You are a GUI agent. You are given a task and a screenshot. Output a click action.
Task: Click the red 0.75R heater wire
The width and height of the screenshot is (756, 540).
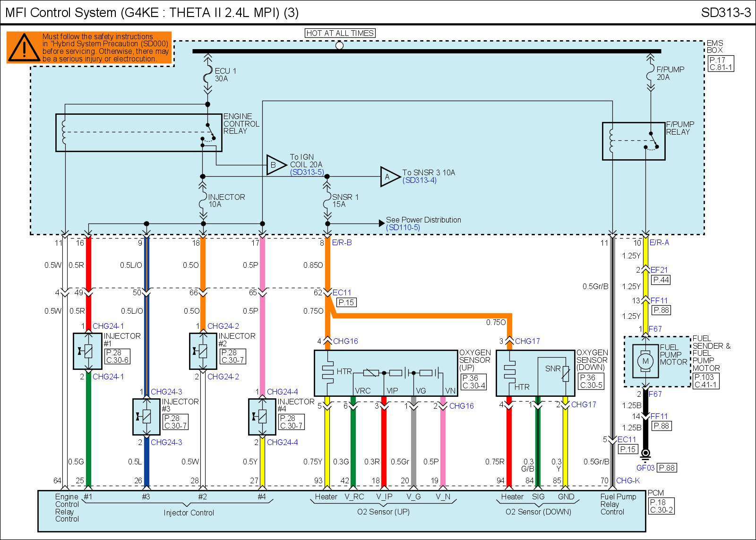tap(509, 446)
